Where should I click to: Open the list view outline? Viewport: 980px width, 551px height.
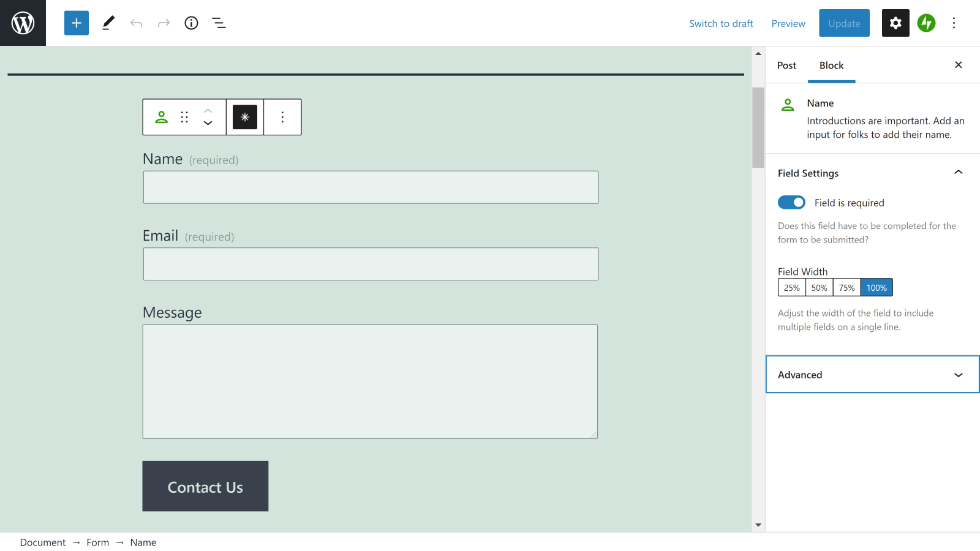[219, 23]
